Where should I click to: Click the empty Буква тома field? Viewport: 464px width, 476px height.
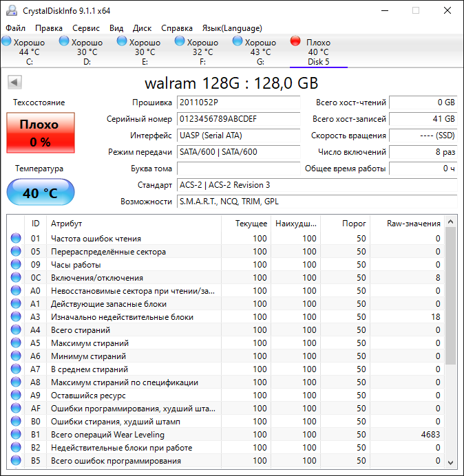(x=238, y=169)
